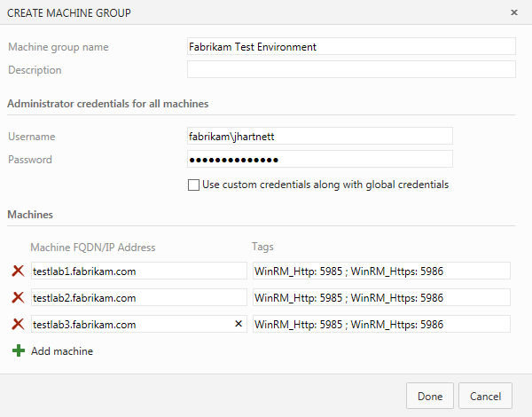Click the Add machine link
This screenshot has height=417, width=532.
pos(62,351)
